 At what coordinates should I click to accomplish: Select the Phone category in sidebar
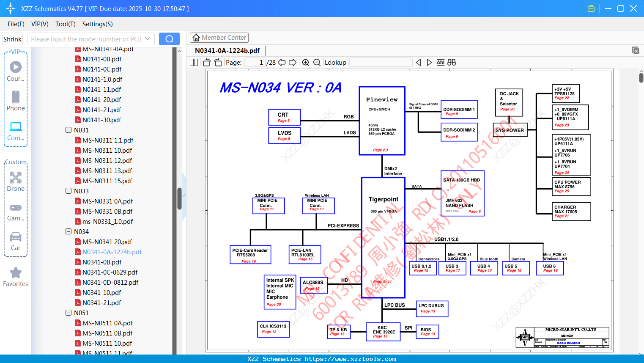click(x=16, y=101)
